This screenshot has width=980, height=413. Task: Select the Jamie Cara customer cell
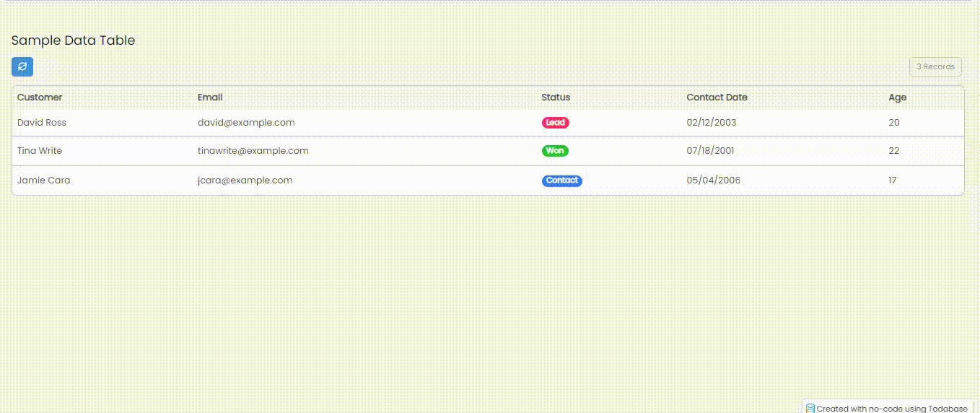(44, 181)
